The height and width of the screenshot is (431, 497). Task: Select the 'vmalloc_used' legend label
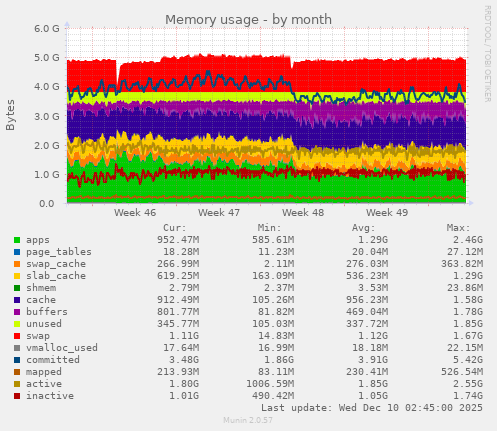point(62,348)
